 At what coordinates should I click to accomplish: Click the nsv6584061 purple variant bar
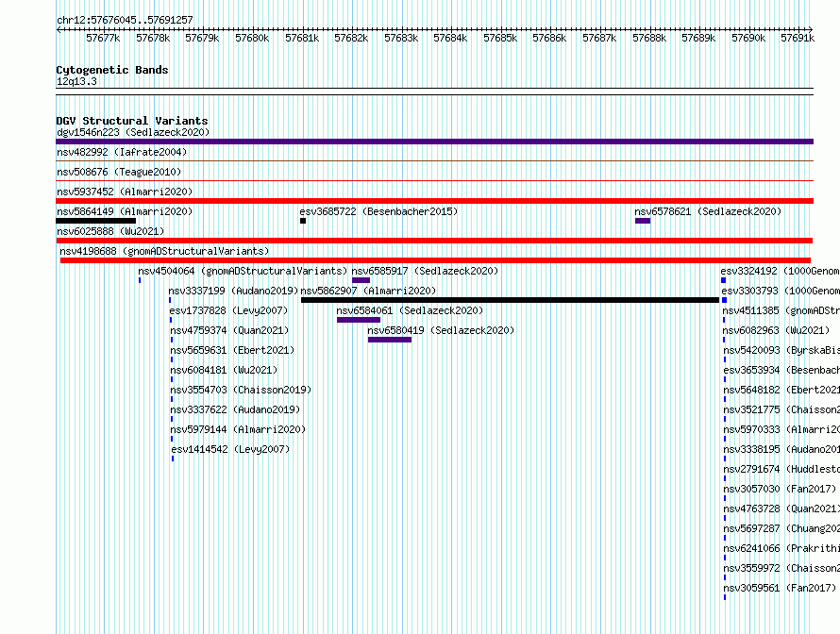[359, 320]
